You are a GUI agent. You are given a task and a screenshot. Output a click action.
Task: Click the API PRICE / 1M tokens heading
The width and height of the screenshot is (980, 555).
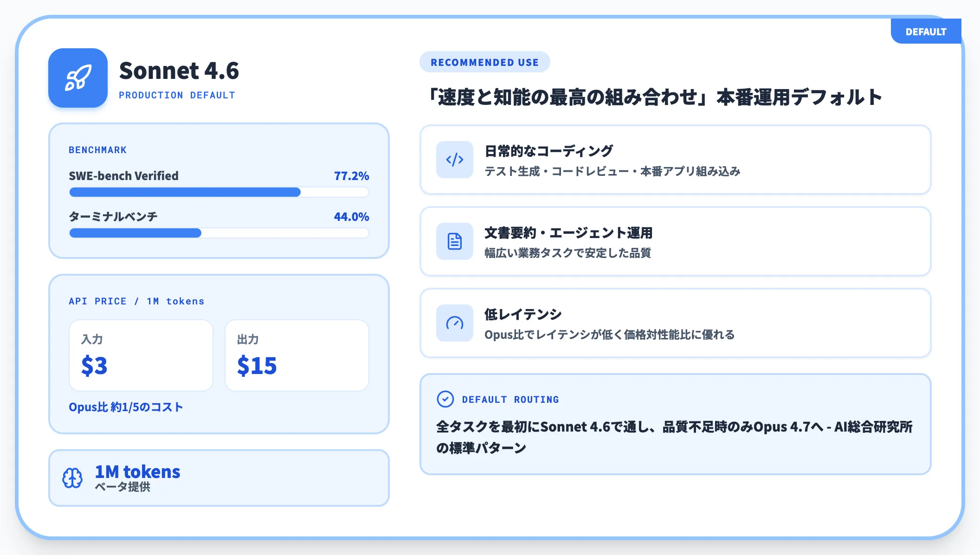tap(136, 301)
